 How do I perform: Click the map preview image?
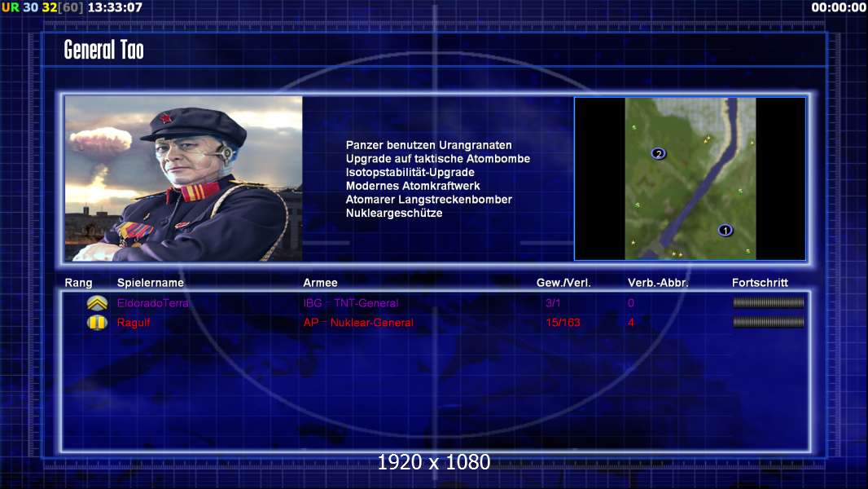click(x=690, y=178)
